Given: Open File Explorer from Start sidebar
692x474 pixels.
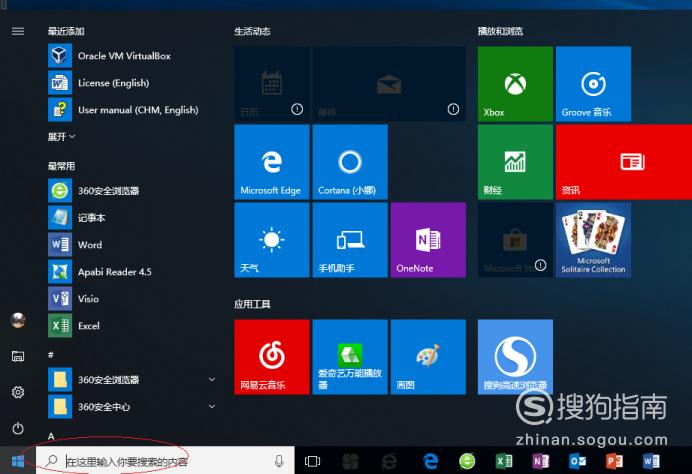Looking at the screenshot, I should coord(18,356).
